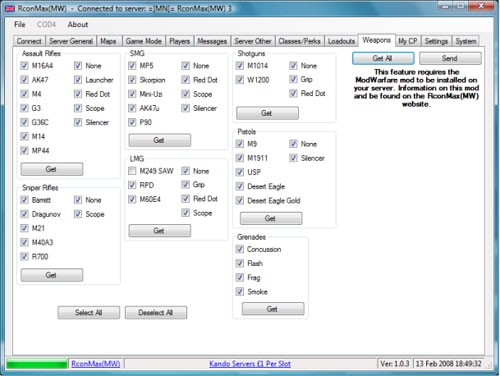500x376 pixels.
Task: Toggle the Desert Eagle Gold checkbox
Action: [x=240, y=200]
